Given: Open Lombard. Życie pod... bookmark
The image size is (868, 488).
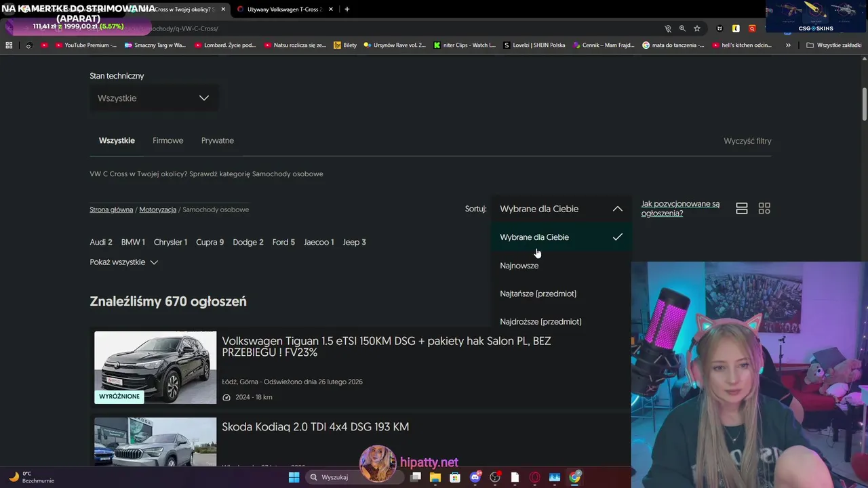Looking at the screenshot, I should tap(225, 45).
